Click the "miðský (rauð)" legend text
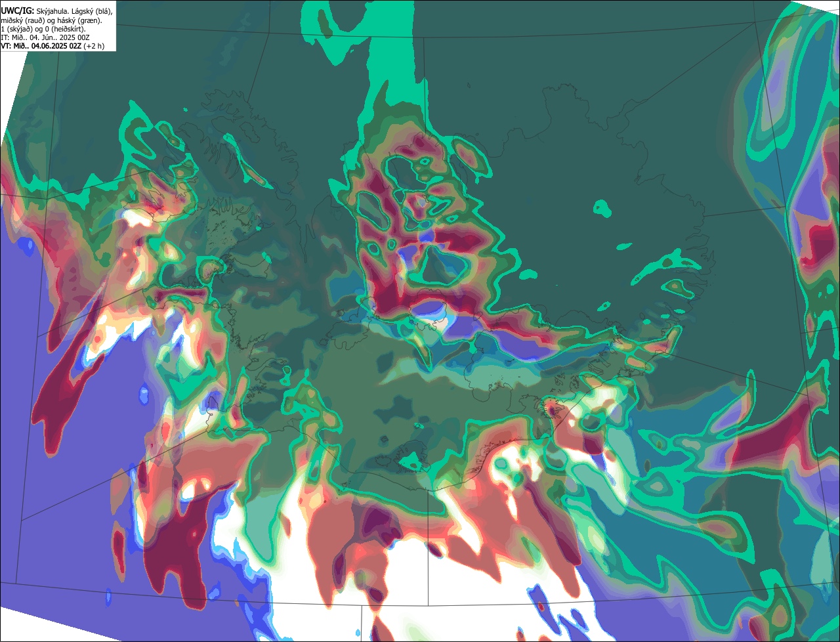The height and width of the screenshot is (642, 840). coord(22,20)
